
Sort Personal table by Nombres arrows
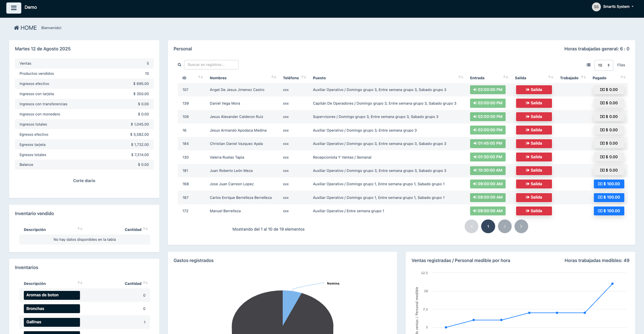(274, 77)
